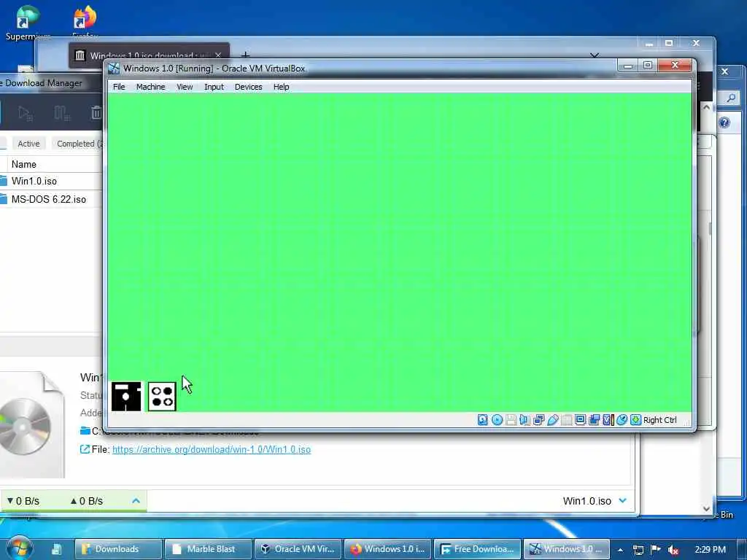Viewport: 747px width, 560px height.
Task: Click the network tray icon
Action: click(638, 550)
